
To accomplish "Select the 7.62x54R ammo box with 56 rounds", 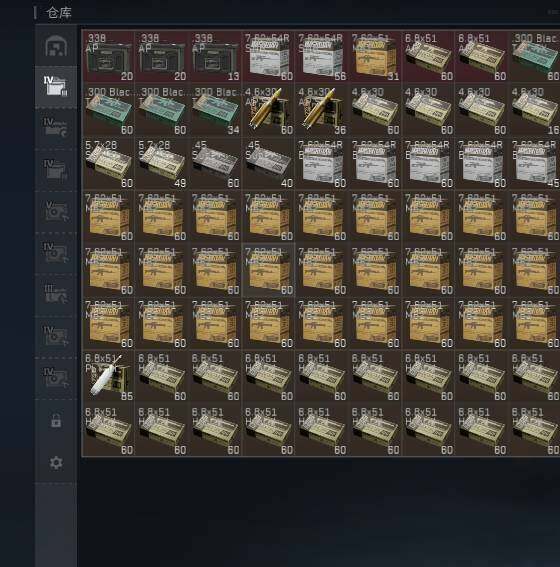I will tap(322, 57).
